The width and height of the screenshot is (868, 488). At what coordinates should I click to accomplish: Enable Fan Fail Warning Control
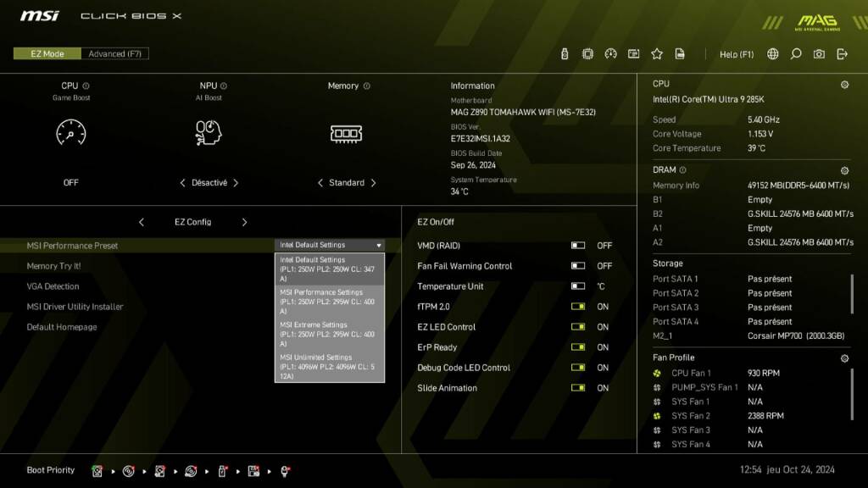pyautogui.click(x=577, y=266)
